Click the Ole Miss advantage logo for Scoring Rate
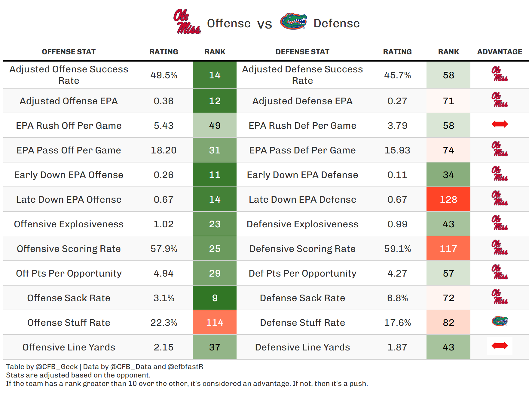The image size is (532, 394). coord(500,248)
